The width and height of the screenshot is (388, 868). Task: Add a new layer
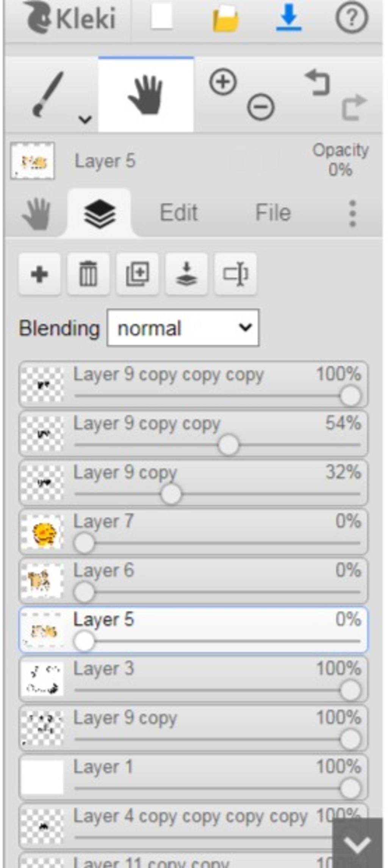tap(39, 274)
